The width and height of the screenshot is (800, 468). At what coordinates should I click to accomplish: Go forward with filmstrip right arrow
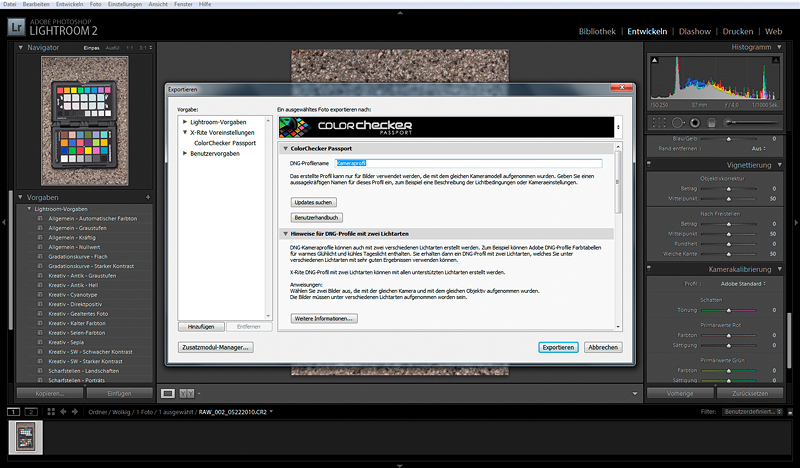(x=75, y=412)
